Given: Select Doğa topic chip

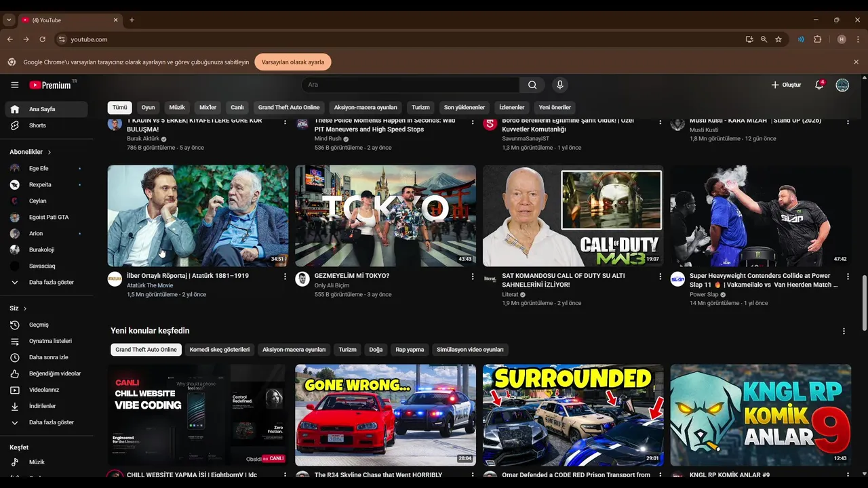Looking at the screenshot, I should click(376, 350).
